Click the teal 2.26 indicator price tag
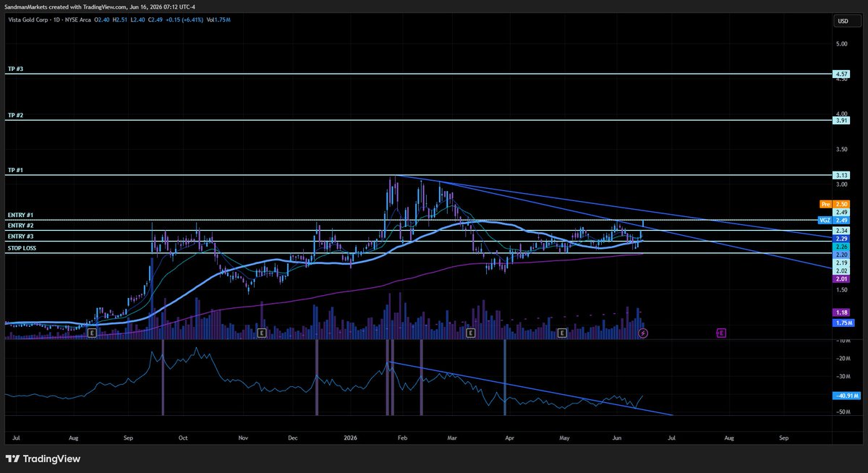This screenshot has width=868, height=473. click(841, 247)
